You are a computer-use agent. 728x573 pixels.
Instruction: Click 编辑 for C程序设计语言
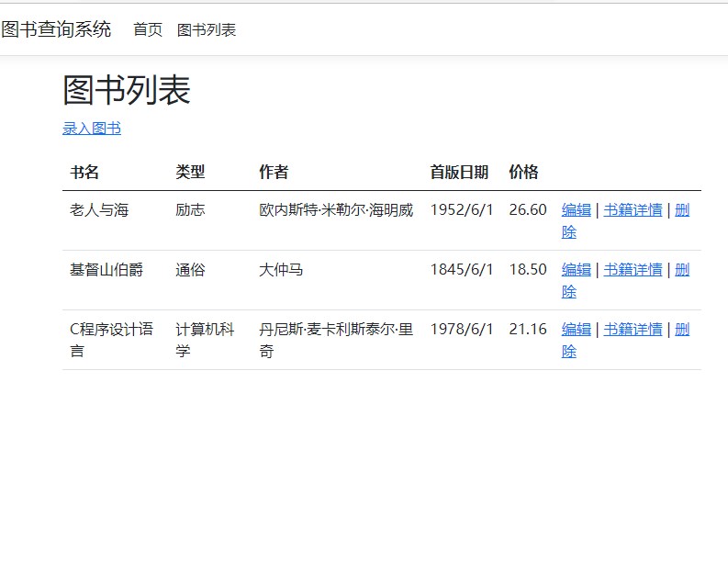[x=577, y=330]
